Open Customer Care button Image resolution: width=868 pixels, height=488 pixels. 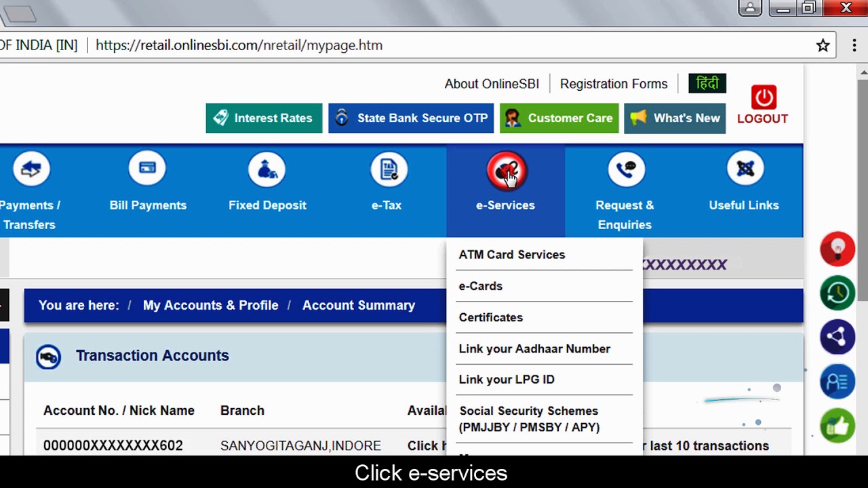coord(559,118)
